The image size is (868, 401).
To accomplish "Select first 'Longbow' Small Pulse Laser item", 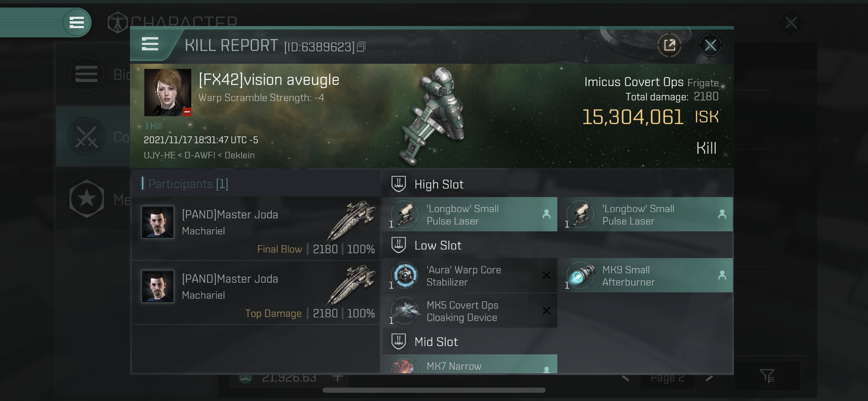I will [x=470, y=214].
